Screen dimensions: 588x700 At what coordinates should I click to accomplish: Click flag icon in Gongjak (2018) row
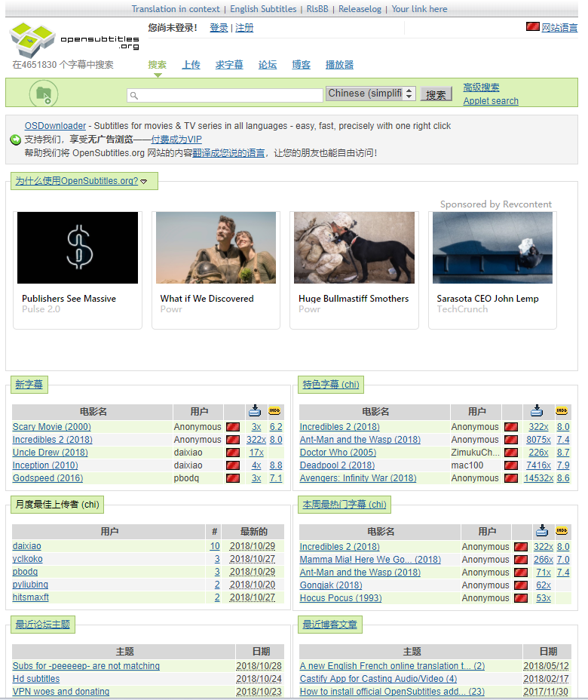coord(521,585)
